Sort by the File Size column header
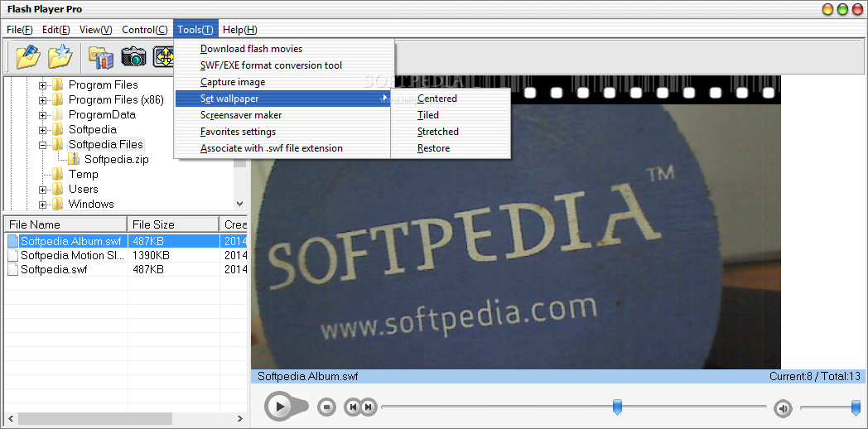 tap(173, 224)
